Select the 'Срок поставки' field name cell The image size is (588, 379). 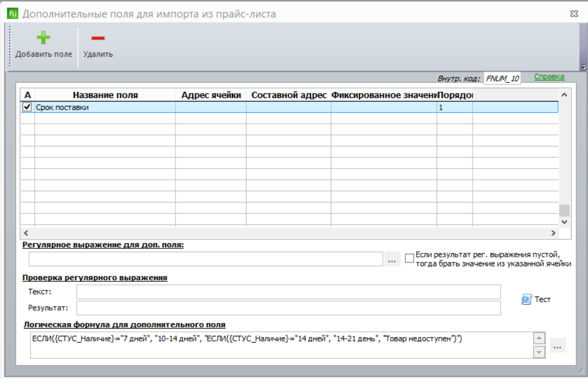(105, 107)
